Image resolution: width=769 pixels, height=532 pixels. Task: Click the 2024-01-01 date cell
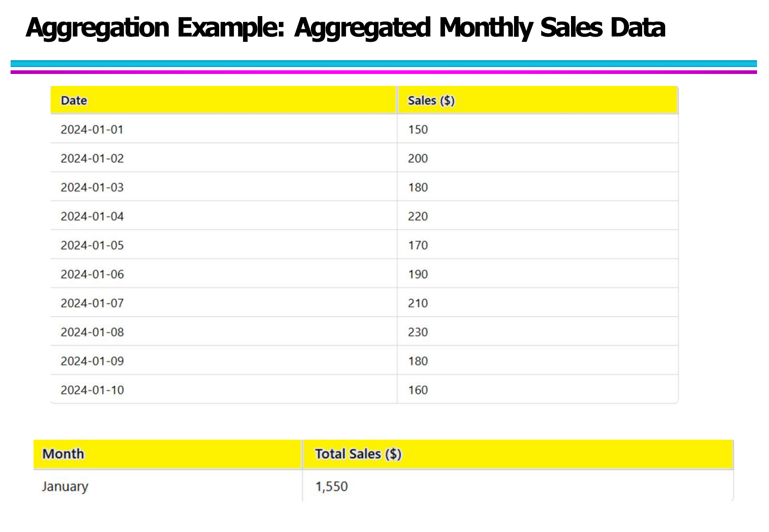click(x=92, y=130)
